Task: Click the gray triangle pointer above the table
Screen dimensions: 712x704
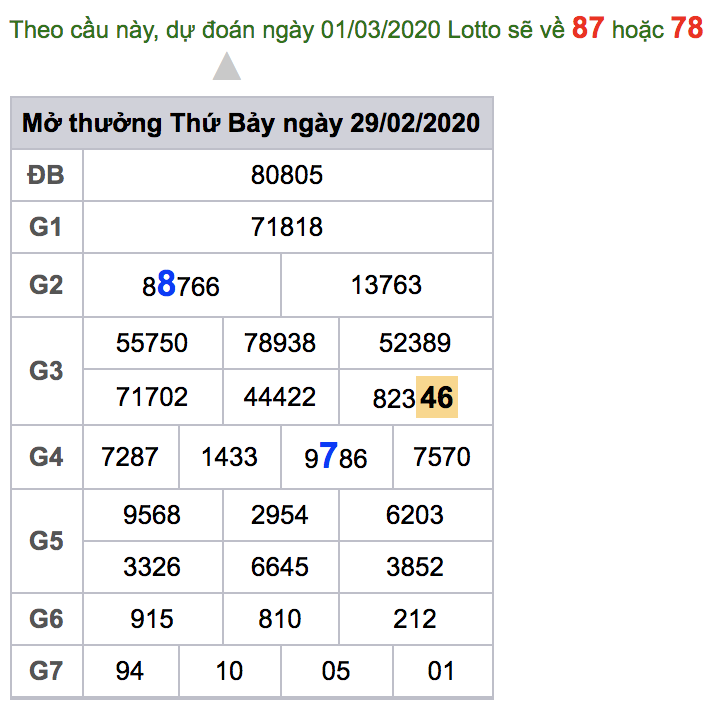Action: pyautogui.click(x=227, y=67)
